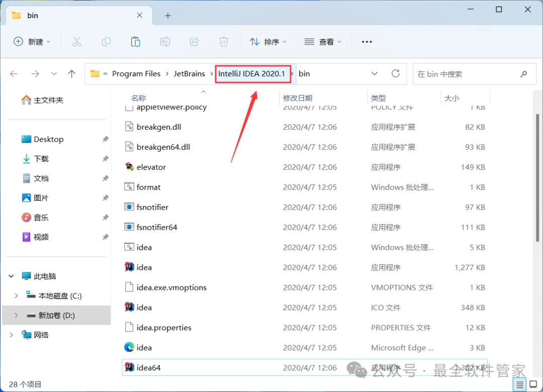The height and width of the screenshot is (392, 543).
Task: Go up one folder level arrow
Action: tap(72, 74)
